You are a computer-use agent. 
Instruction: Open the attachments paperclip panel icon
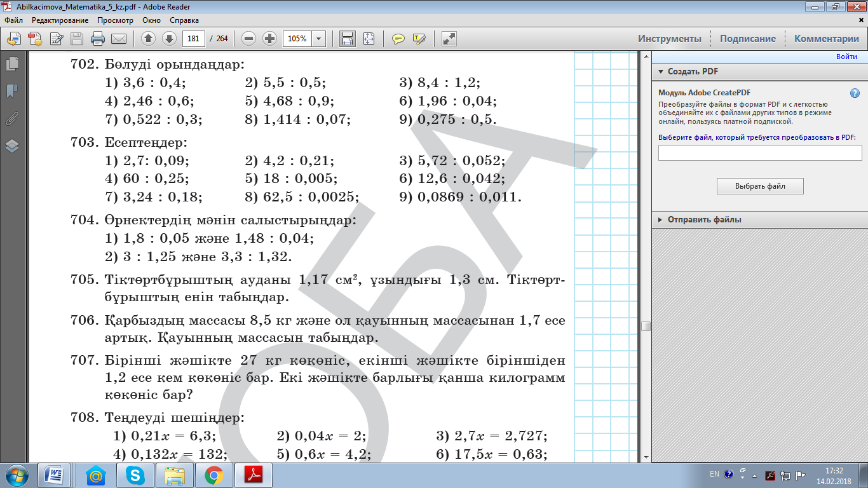[x=12, y=118]
